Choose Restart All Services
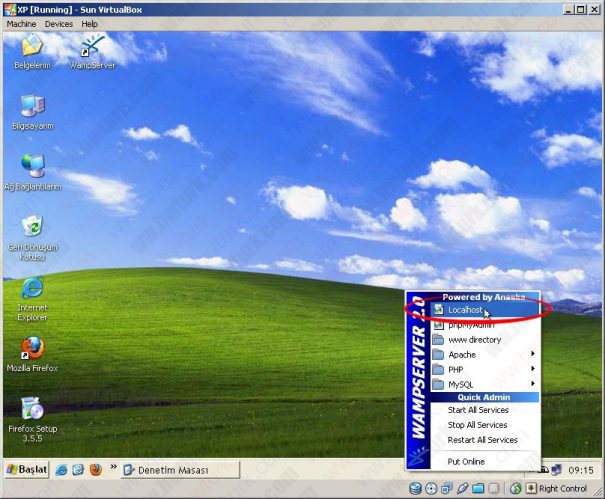 click(x=485, y=440)
